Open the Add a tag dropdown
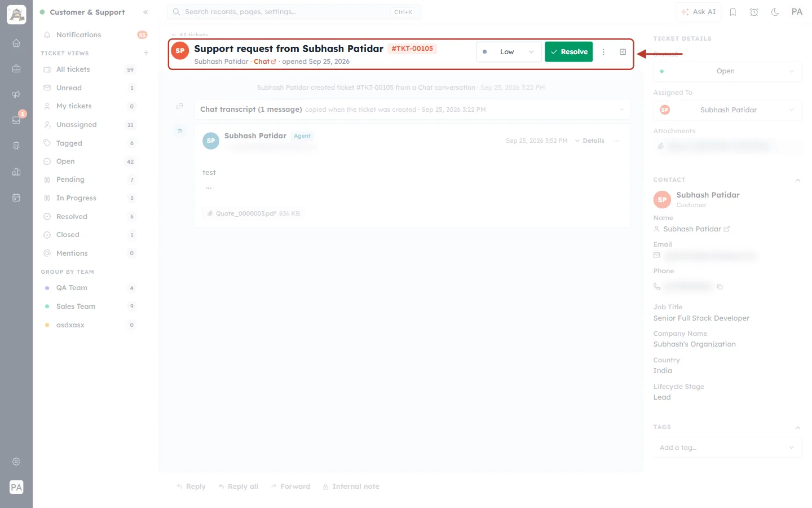The height and width of the screenshot is (508, 812). click(x=727, y=448)
